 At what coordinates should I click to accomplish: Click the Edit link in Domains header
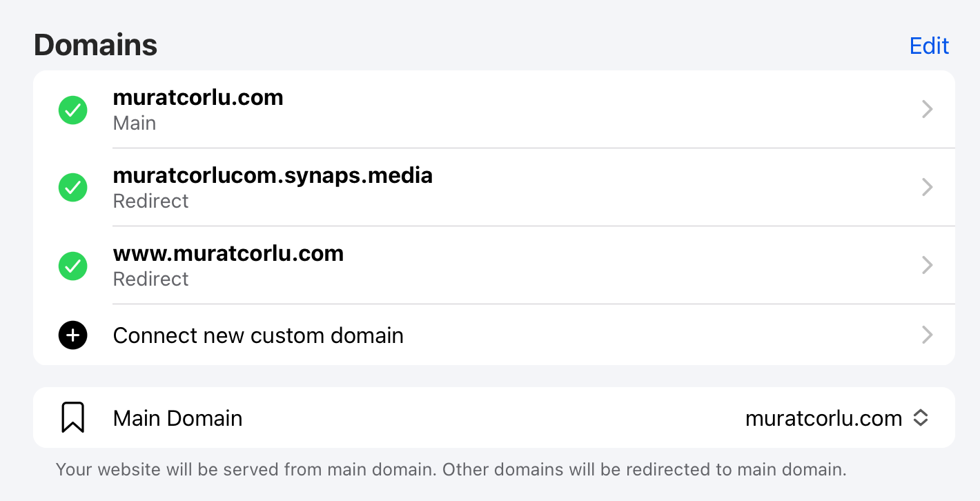(929, 46)
